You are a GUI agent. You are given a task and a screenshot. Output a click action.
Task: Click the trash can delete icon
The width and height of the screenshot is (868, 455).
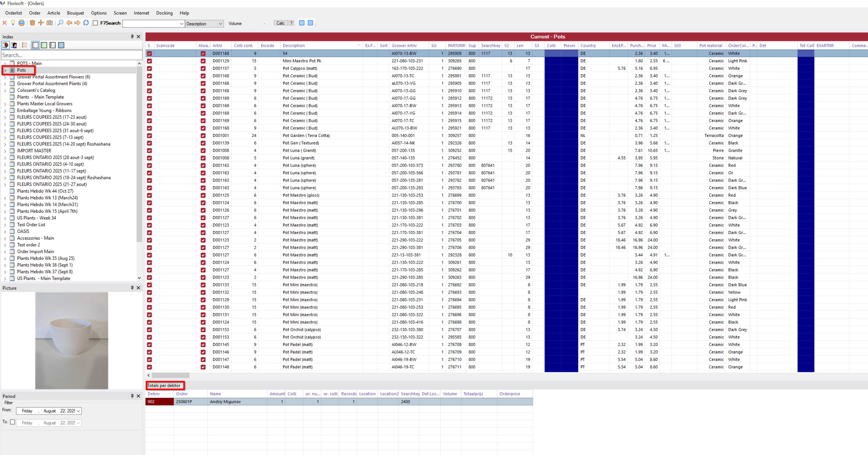(x=32, y=23)
